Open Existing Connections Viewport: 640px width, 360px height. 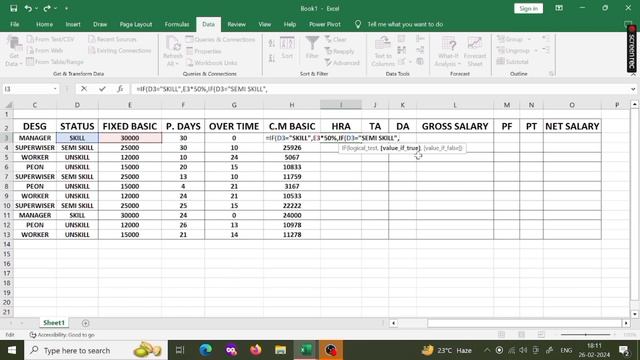[x=120, y=51]
